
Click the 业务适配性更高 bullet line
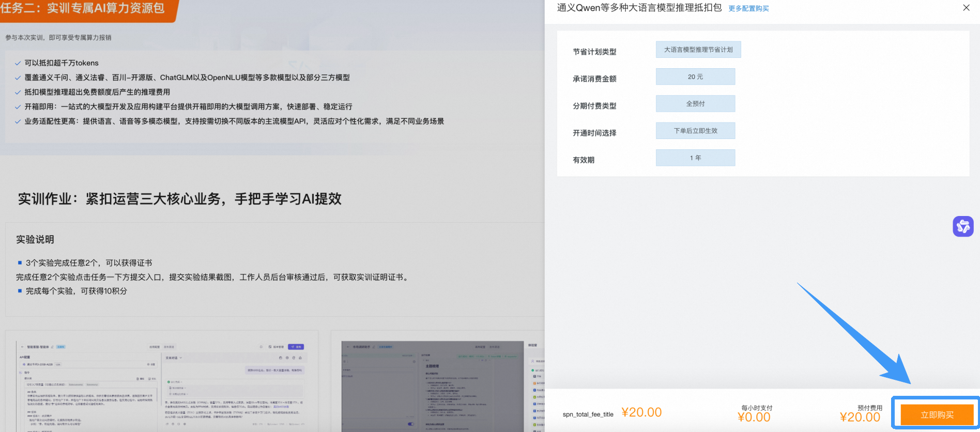[x=234, y=121]
